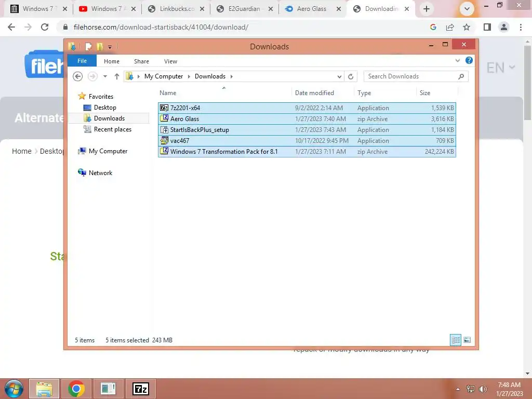
Task: Switch to details view layout
Action: (x=456, y=340)
